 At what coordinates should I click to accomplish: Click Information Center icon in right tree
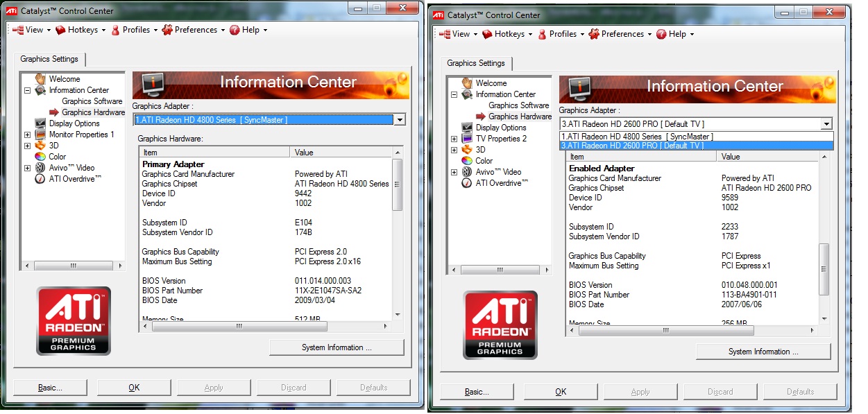click(467, 94)
